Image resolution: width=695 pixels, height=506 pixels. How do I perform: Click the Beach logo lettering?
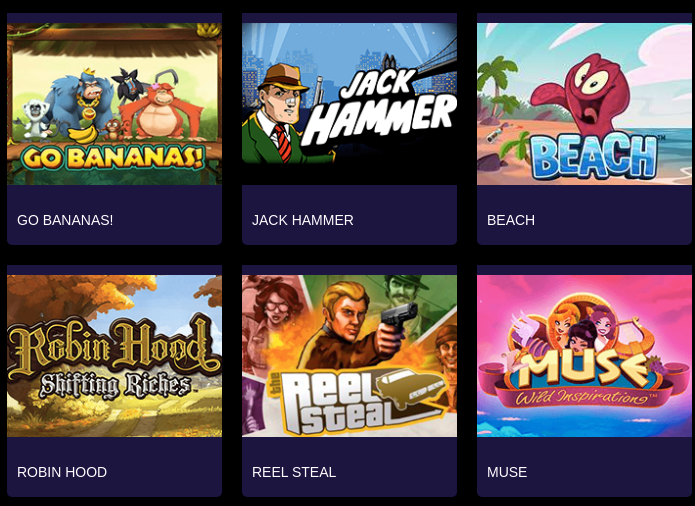pyautogui.click(x=594, y=156)
